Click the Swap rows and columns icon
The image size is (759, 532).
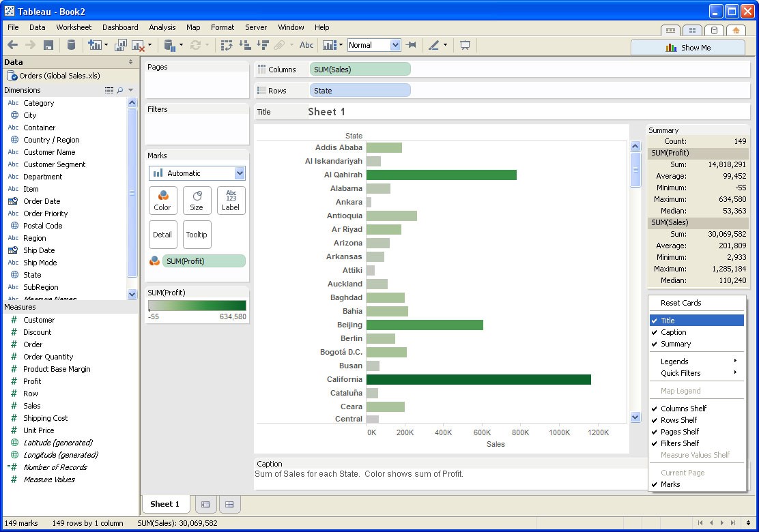click(x=227, y=45)
